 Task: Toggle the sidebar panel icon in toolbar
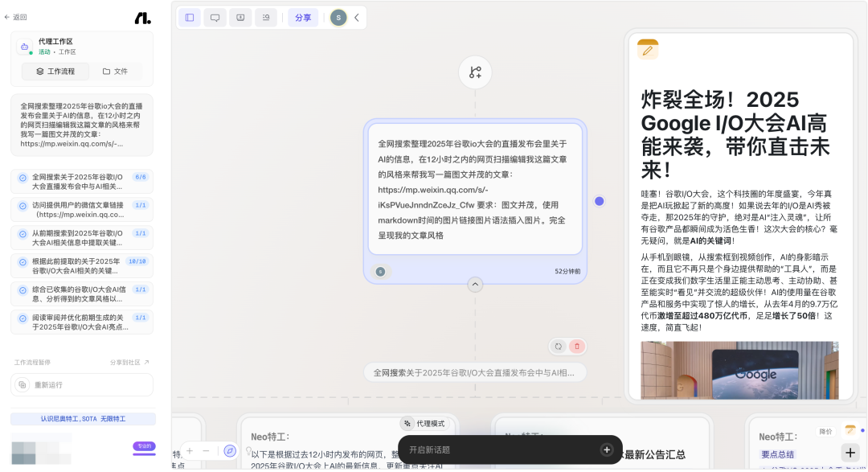190,18
